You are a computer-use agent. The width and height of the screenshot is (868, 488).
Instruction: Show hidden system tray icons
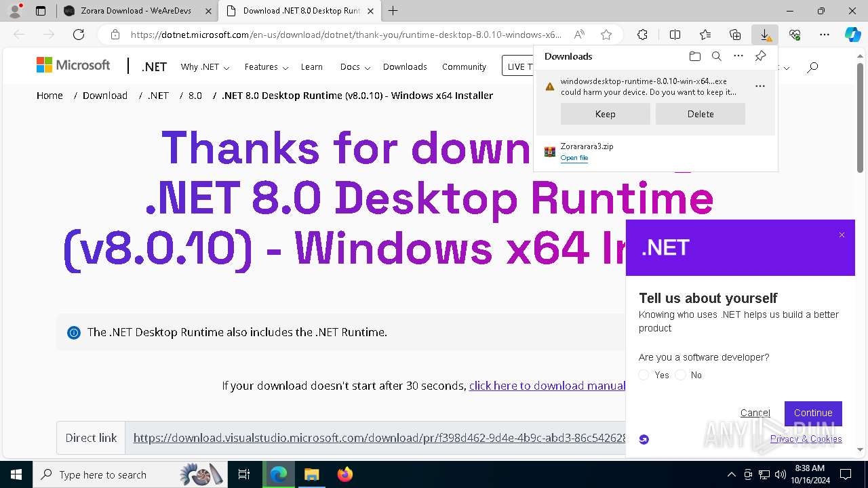click(x=731, y=474)
